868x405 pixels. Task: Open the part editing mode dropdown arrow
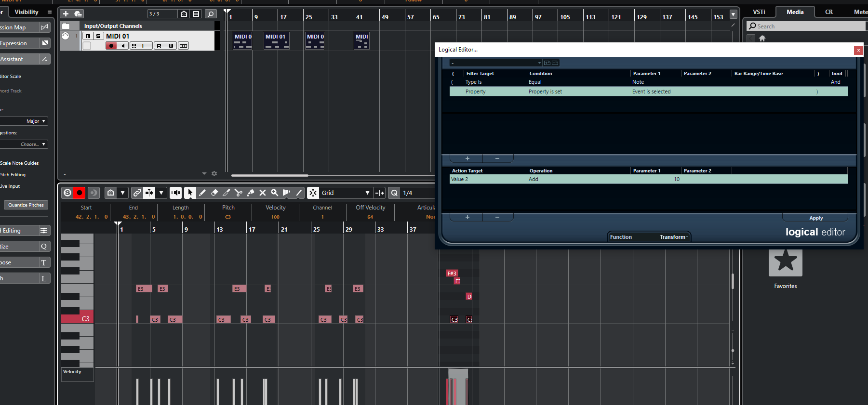click(x=123, y=193)
